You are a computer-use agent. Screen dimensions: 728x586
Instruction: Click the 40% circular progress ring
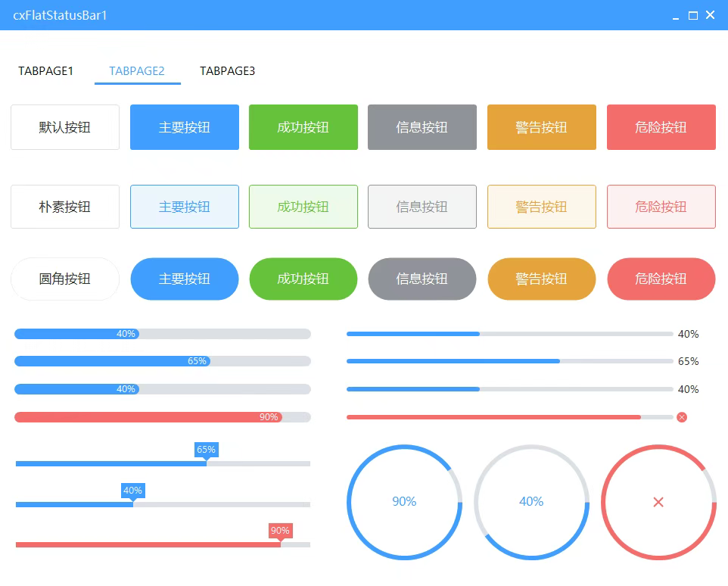(x=531, y=502)
